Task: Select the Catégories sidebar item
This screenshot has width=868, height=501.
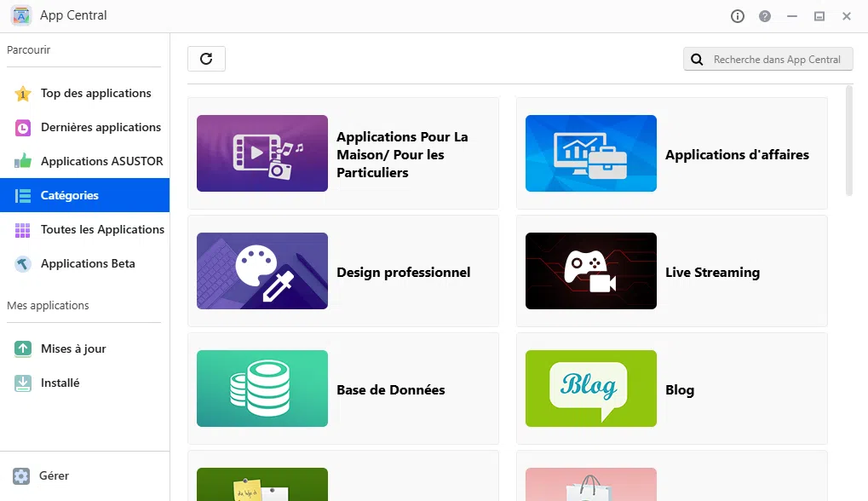Action: point(84,195)
